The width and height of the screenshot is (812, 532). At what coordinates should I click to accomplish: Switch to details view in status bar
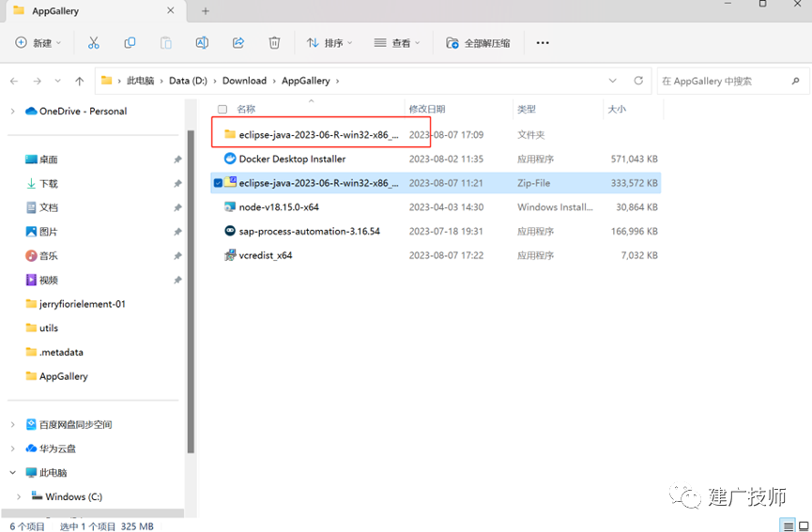pyautogui.click(x=789, y=525)
